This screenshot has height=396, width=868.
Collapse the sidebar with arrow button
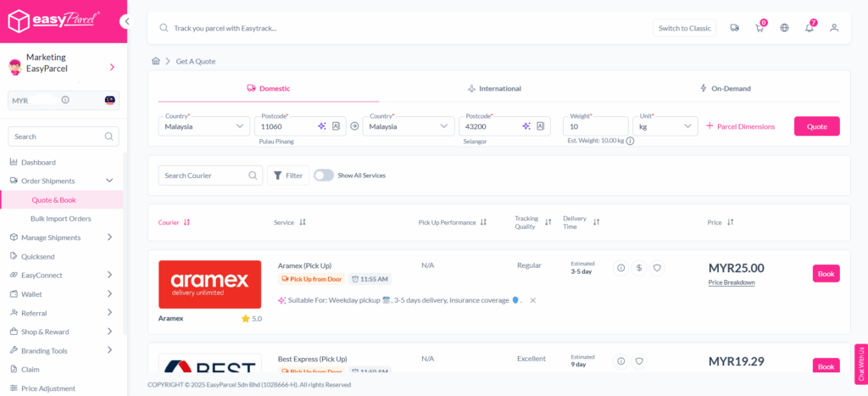pos(126,21)
